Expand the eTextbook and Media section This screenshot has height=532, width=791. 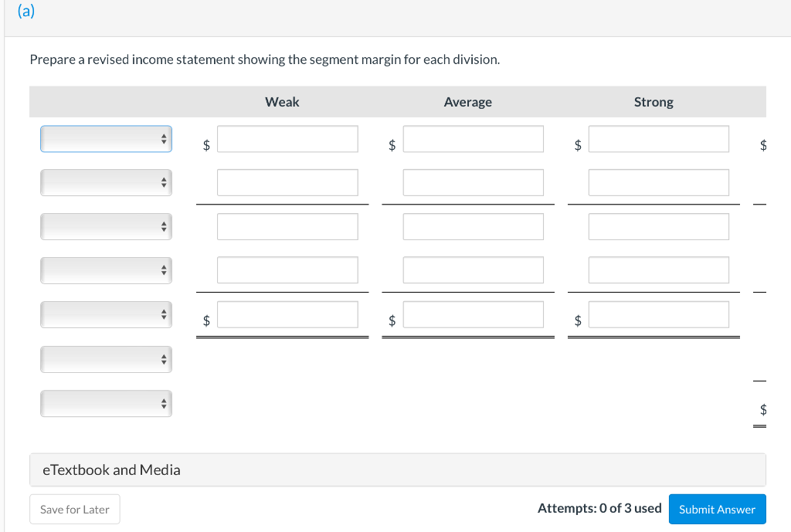click(x=112, y=469)
